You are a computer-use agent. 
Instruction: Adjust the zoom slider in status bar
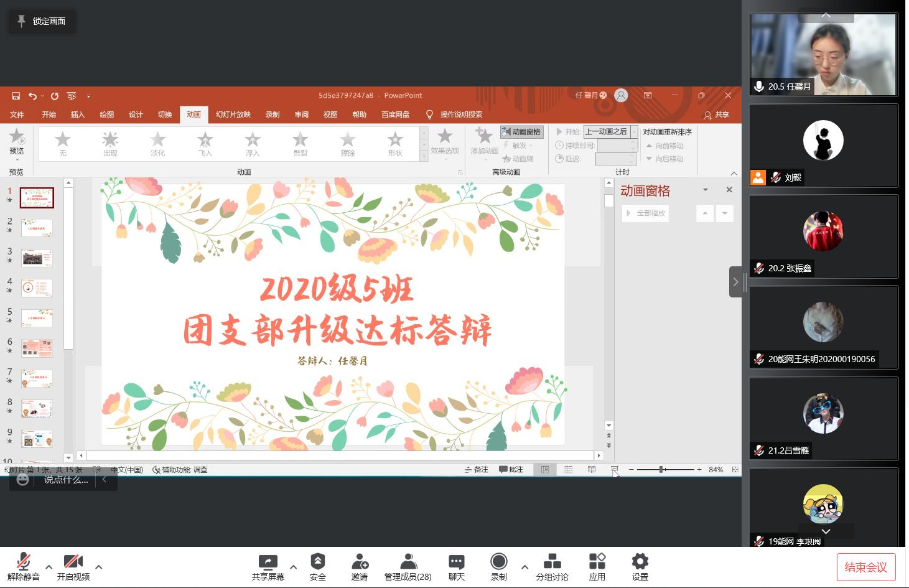[661, 470]
